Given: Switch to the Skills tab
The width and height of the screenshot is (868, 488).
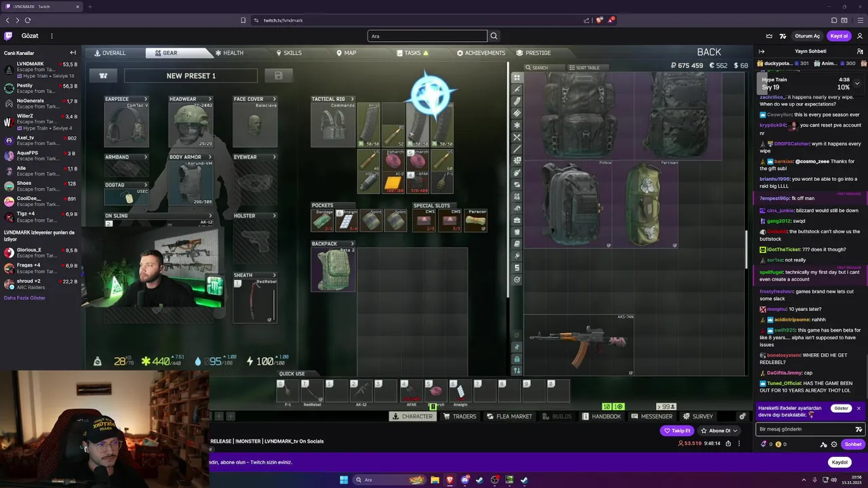Looking at the screenshot, I should point(289,53).
